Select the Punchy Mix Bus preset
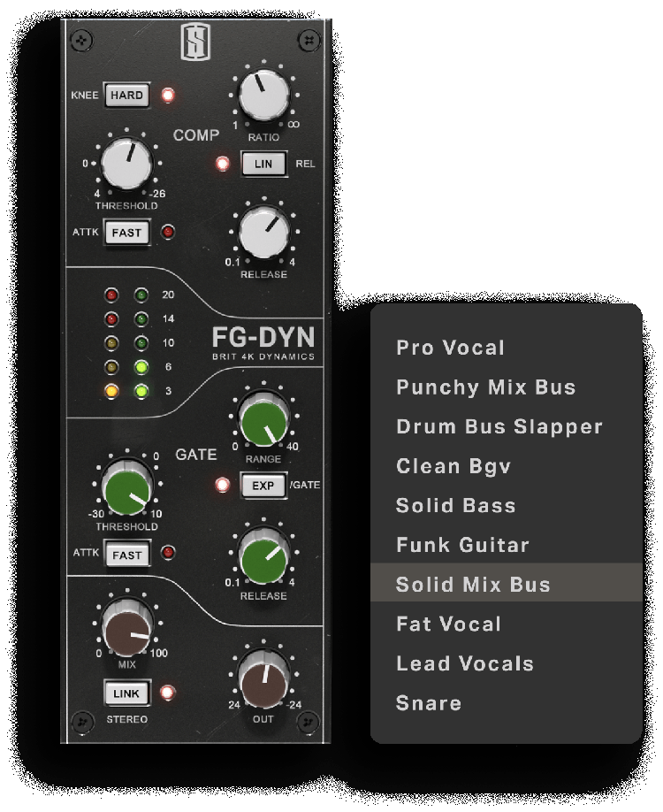The width and height of the screenshot is (663, 812). point(507,387)
